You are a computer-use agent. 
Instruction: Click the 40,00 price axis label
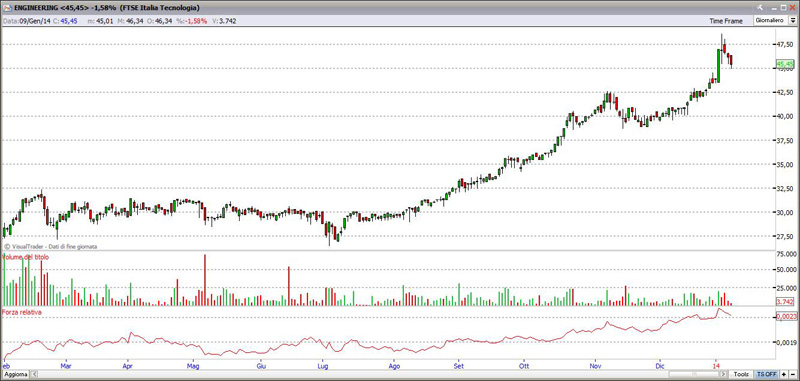[x=785, y=116]
